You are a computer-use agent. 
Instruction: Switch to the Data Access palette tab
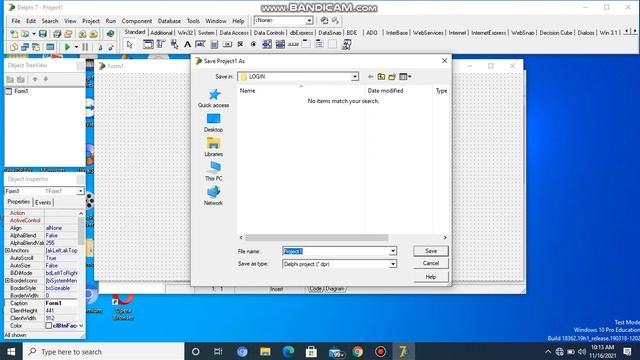tap(234, 33)
